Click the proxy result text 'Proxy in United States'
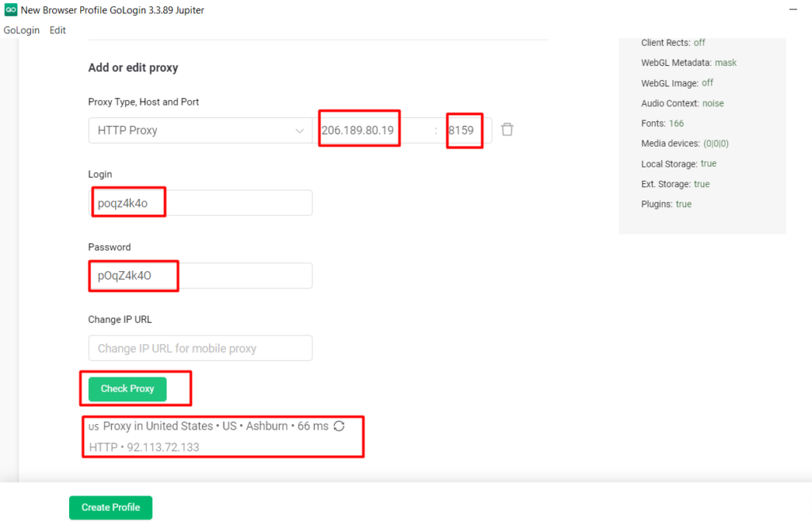The width and height of the screenshot is (812, 532). 158,426
